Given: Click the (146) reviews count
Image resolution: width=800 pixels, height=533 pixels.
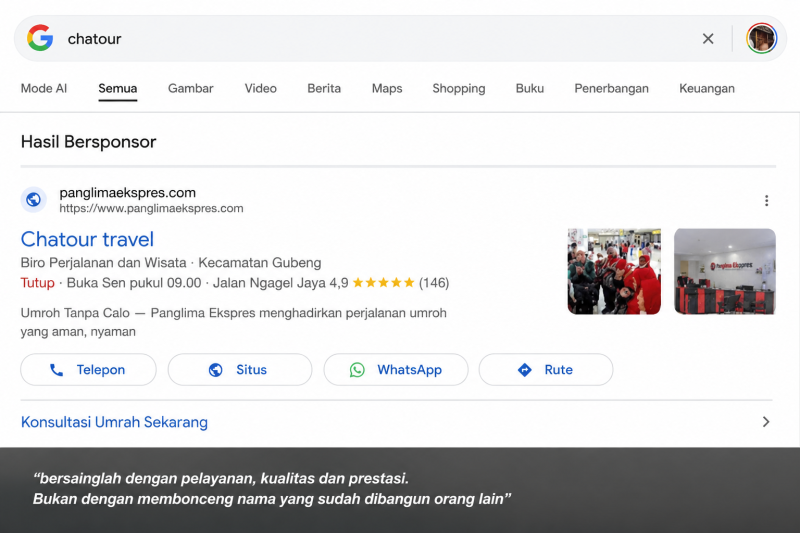Looking at the screenshot, I should (x=434, y=283).
